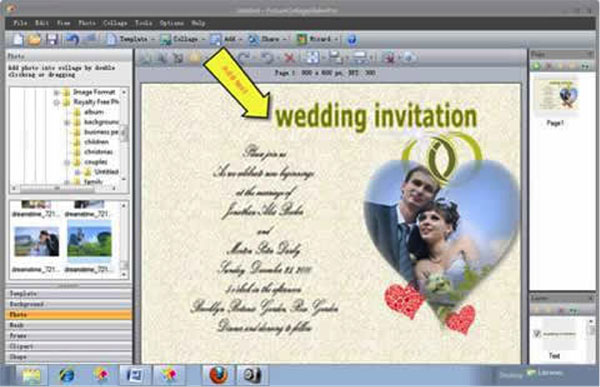
Task: Click the Open folder icon
Action: coord(34,39)
